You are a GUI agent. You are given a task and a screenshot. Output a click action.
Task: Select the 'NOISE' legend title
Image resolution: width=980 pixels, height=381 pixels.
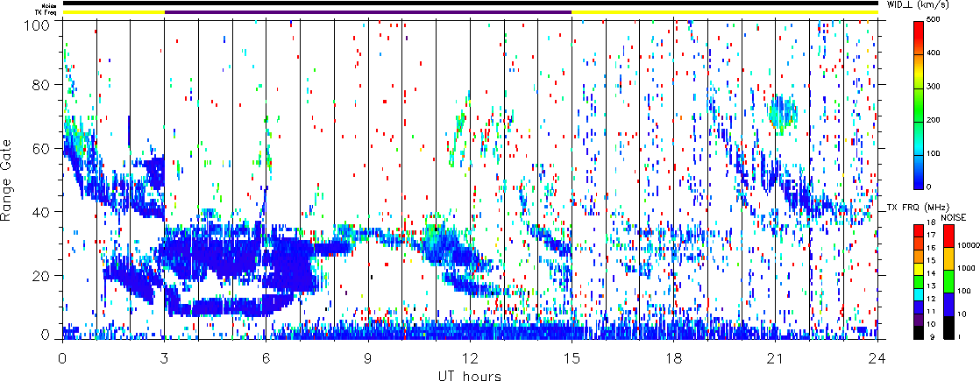point(954,217)
